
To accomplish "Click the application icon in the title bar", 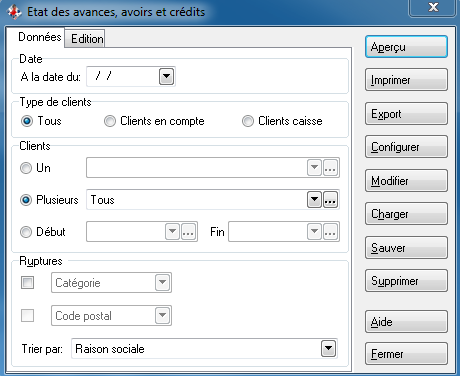I will click(x=14, y=12).
